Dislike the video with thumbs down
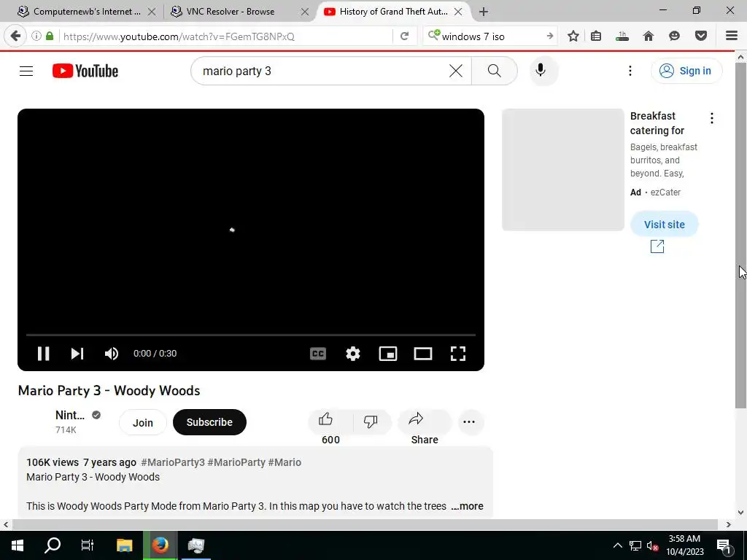 [x=370, y=421]
